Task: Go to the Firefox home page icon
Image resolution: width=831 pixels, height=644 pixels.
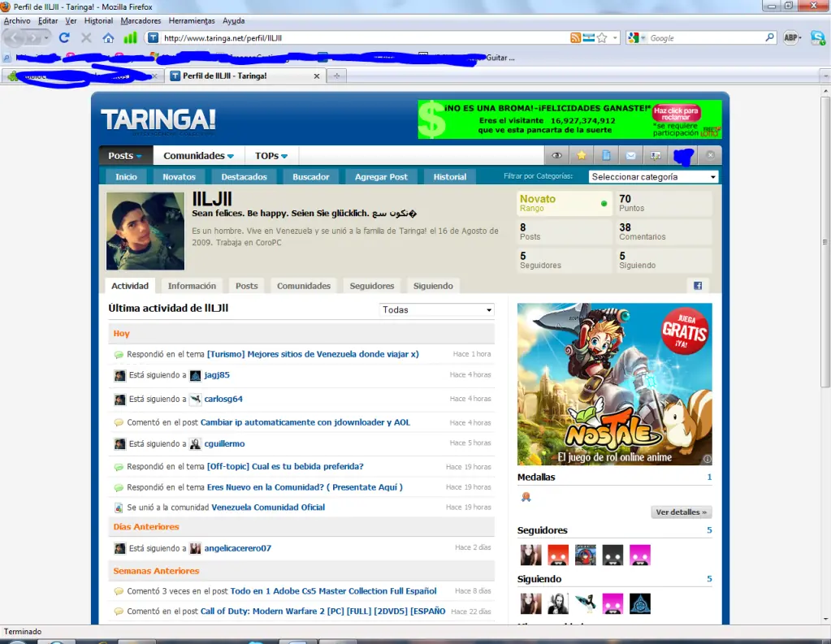Action: 108,37
